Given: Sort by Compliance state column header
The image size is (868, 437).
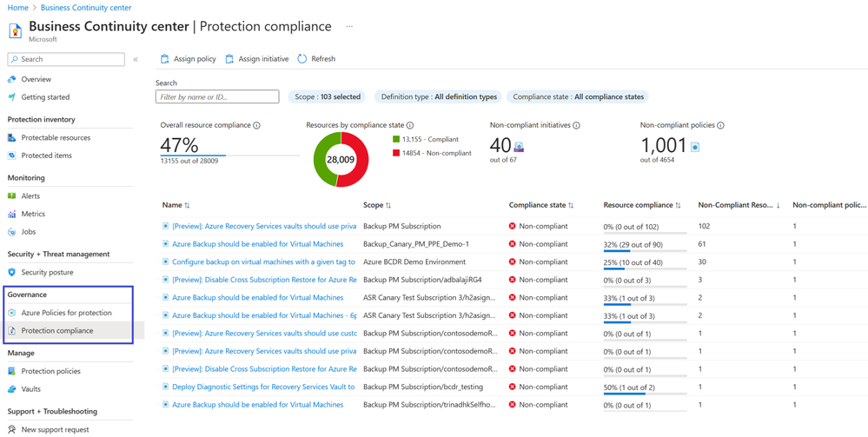Looking at the screenshot, I should pyautogui.click(x=541, y=205).
